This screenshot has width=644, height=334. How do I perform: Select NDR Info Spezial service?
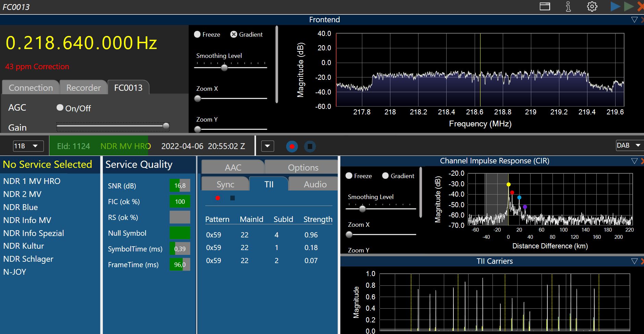click(34, 233)
